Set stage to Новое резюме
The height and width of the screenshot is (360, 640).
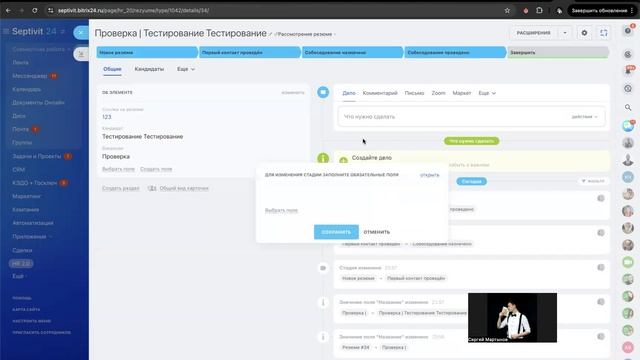point(147,52)
